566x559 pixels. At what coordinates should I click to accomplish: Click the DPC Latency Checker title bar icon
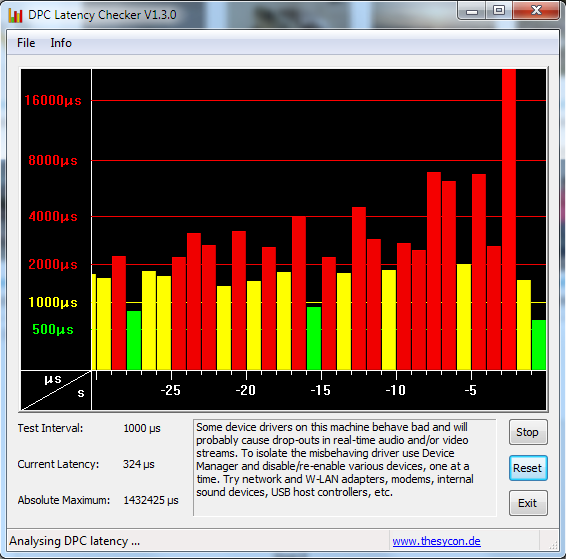(16, 15)
